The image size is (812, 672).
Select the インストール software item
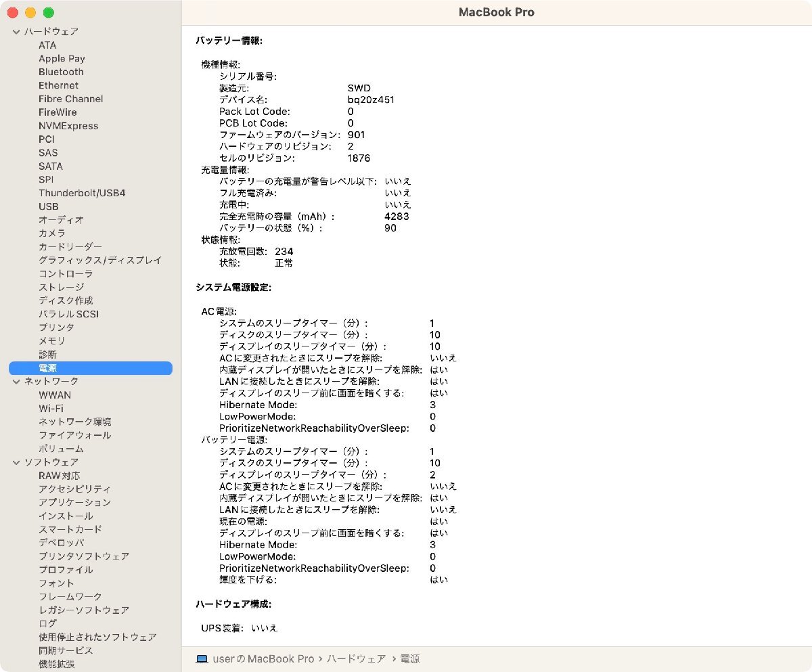coord(66,516)
